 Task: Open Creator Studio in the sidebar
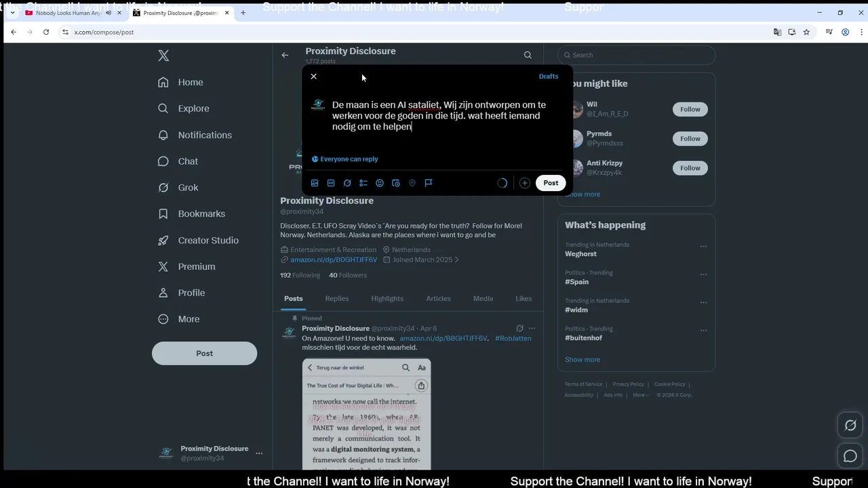[x=198, y=241]
